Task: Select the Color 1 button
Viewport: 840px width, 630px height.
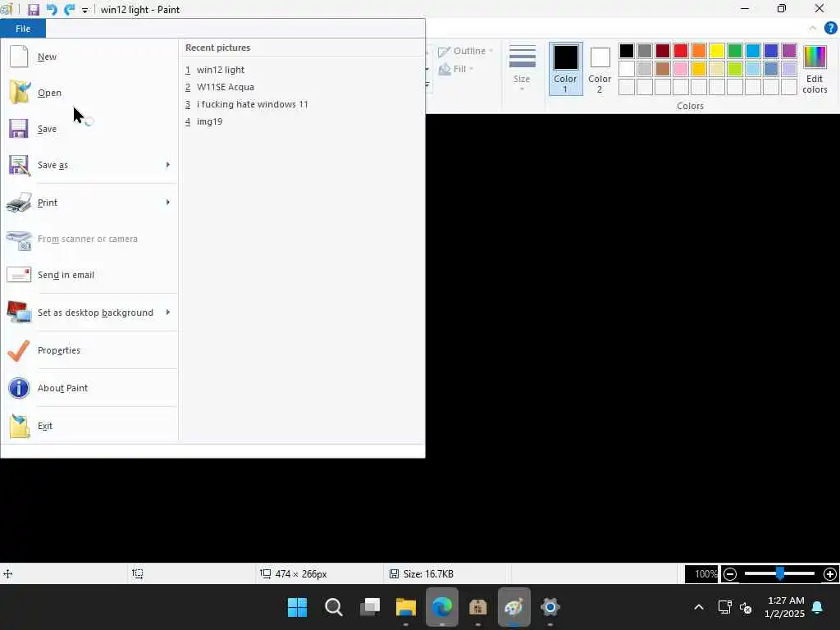Action: click(x=565, y=69)
